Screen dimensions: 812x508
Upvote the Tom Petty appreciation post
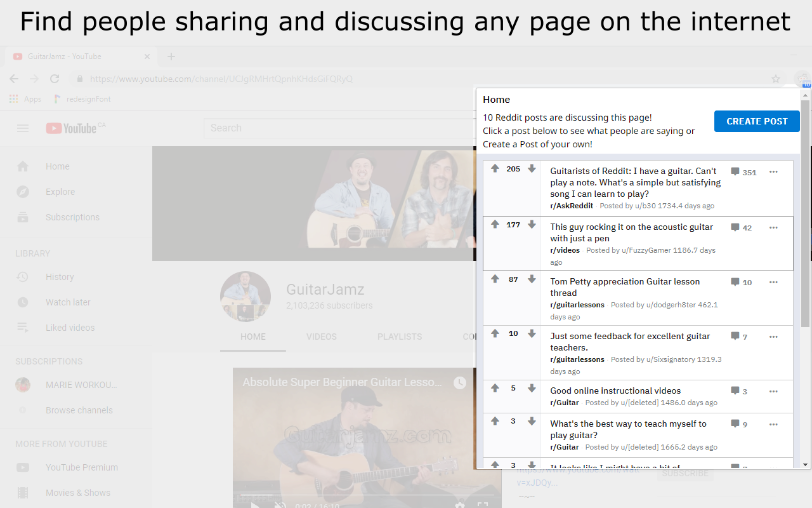point(495,279)
